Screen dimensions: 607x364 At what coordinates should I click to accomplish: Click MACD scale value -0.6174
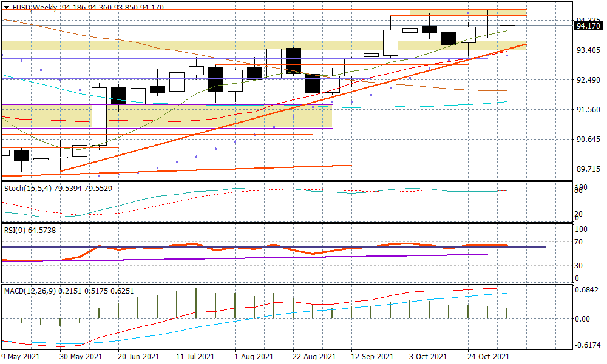[x=588, y=345]
